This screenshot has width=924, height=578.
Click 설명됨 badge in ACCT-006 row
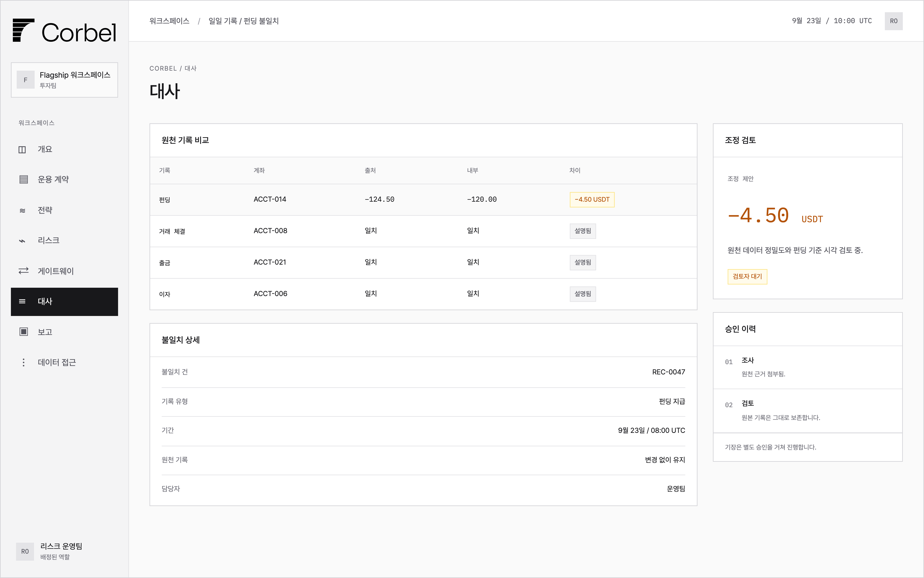(x=583, y=294)
